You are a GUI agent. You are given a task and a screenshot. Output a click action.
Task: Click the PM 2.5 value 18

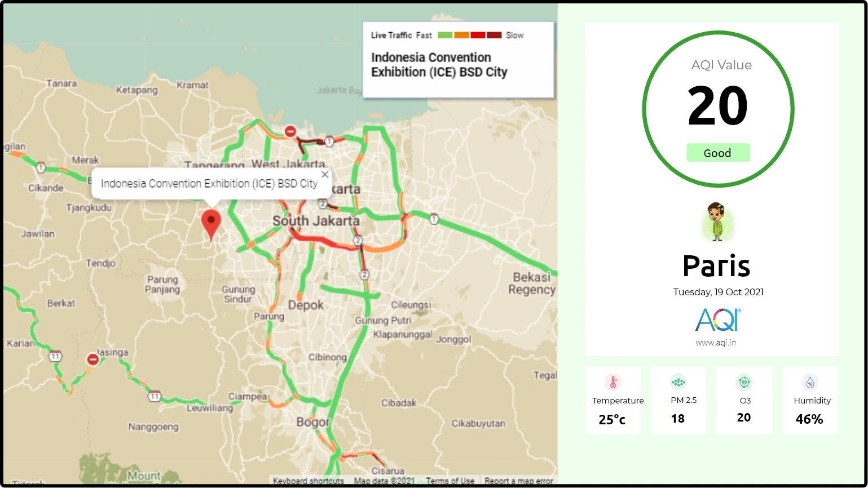(678, 419)
